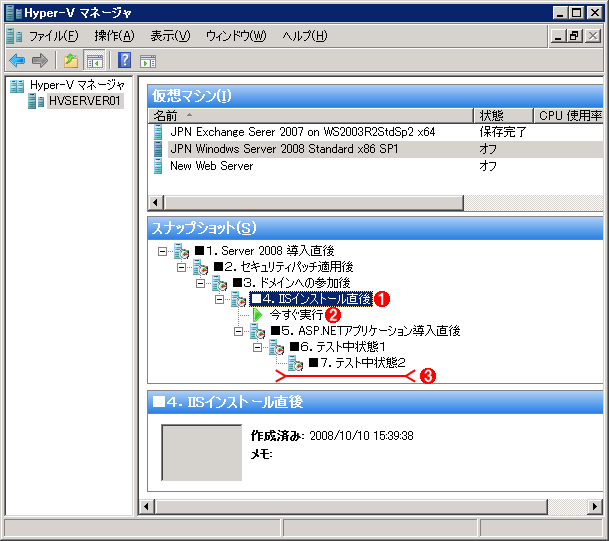Maximize the Hyper-V マネージャ main window
The width and height of the screenshot is (609, 541).
pos(576,13)
